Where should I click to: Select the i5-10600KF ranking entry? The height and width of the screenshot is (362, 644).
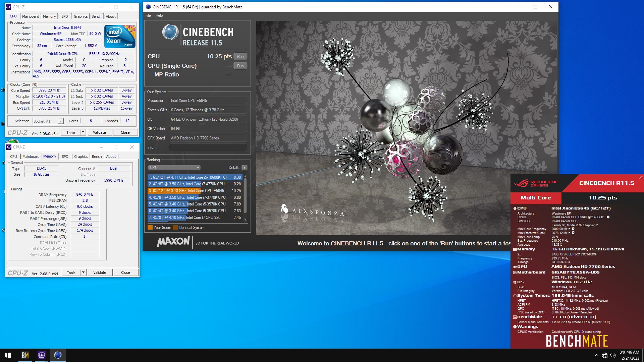(x=195, y=177)
